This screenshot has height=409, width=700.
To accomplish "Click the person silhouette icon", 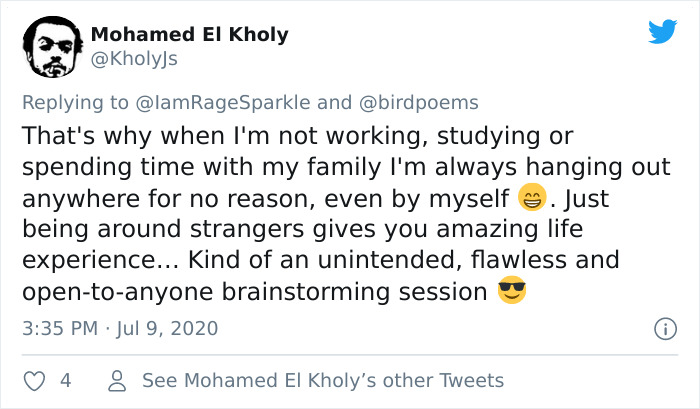I will coord(117,381).
